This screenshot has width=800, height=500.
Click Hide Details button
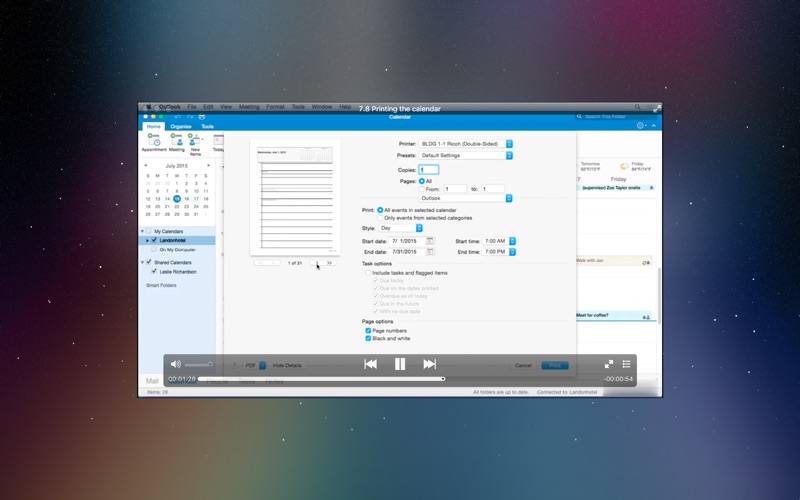[287, 365]
